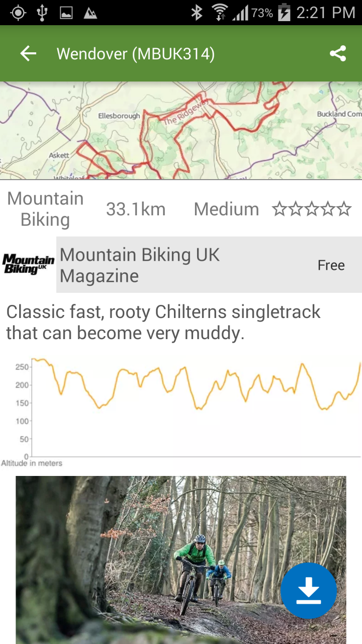
Task: Tap the Free price label
Action: pos(331,265)
